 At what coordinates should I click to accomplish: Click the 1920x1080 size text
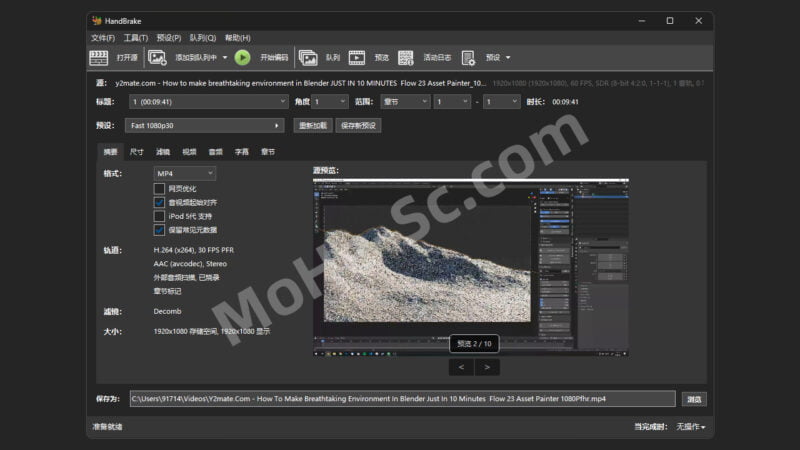click(212, 331)
